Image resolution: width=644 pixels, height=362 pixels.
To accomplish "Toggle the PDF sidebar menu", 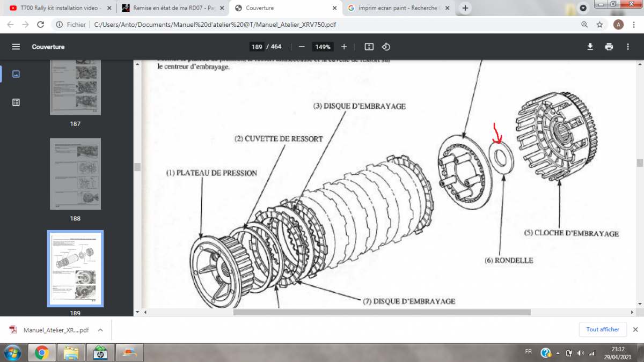I will tap(16, 47).
